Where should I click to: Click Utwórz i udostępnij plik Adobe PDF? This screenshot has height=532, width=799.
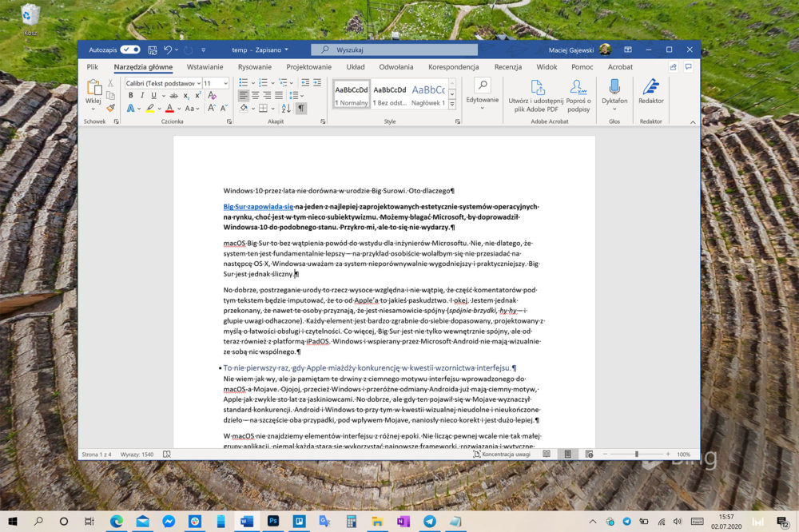pyautogui.click(x=536, y=96)
